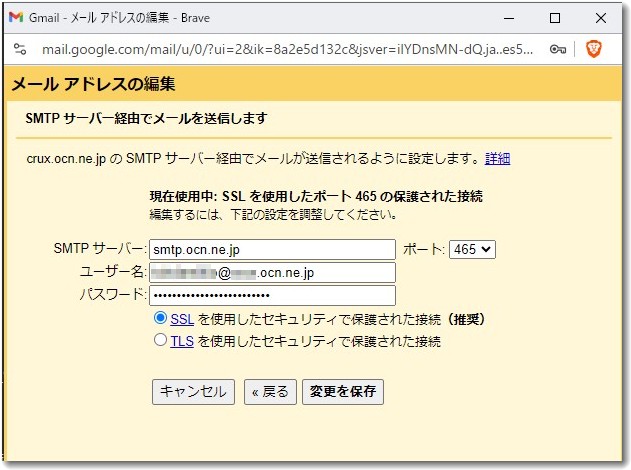This screenshot has height=470, width=631.
Task: Open the TLS help link
Action: [182, 341]
